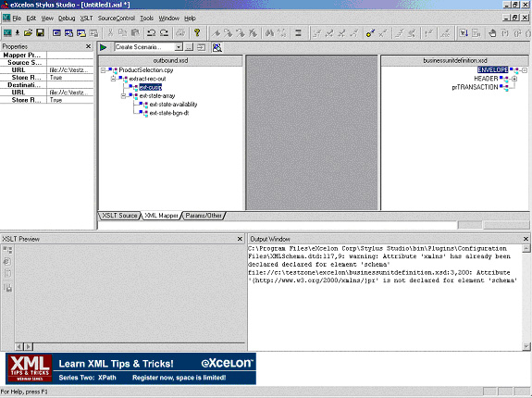The image size is (532, 398).
Task: Collapse the ext-state-array tree node
Action: click(x=123, y=96)
